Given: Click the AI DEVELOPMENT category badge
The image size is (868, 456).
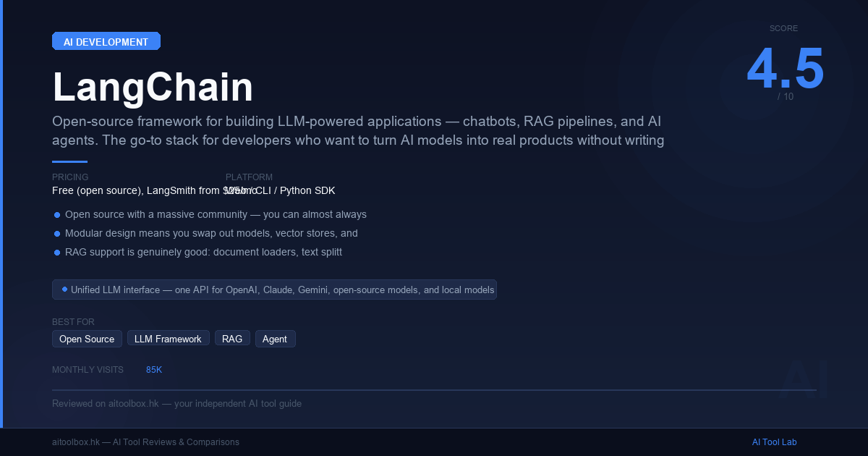Looking at the screenshot, I should [x=106, y=41].
